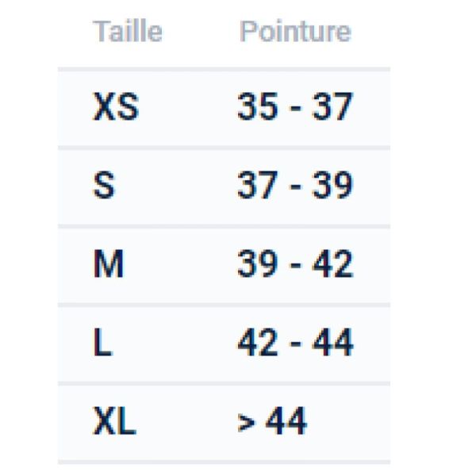Screen dimensions: 476x476
Task: Click the Taille column header
Action: [x=128, y=31]
